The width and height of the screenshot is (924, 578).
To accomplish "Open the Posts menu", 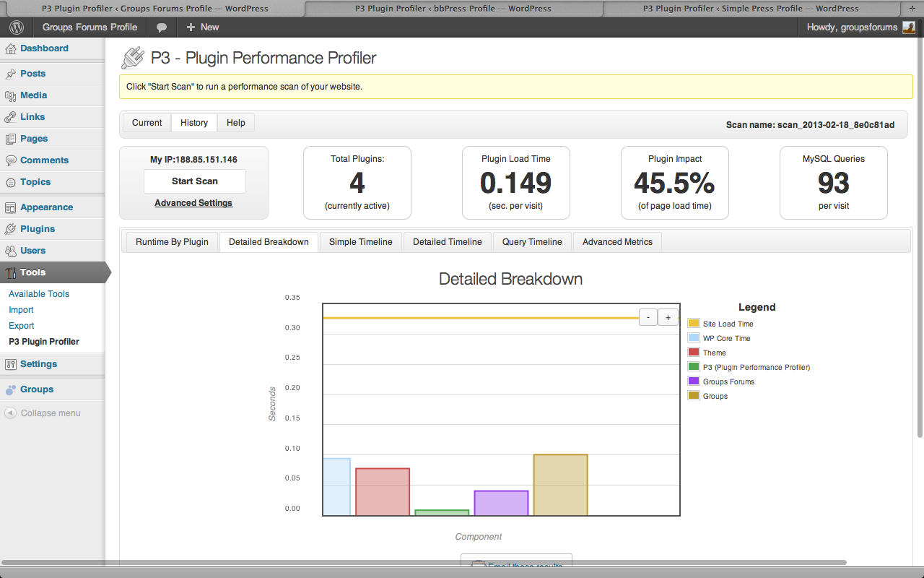I will tap(32, 74).
